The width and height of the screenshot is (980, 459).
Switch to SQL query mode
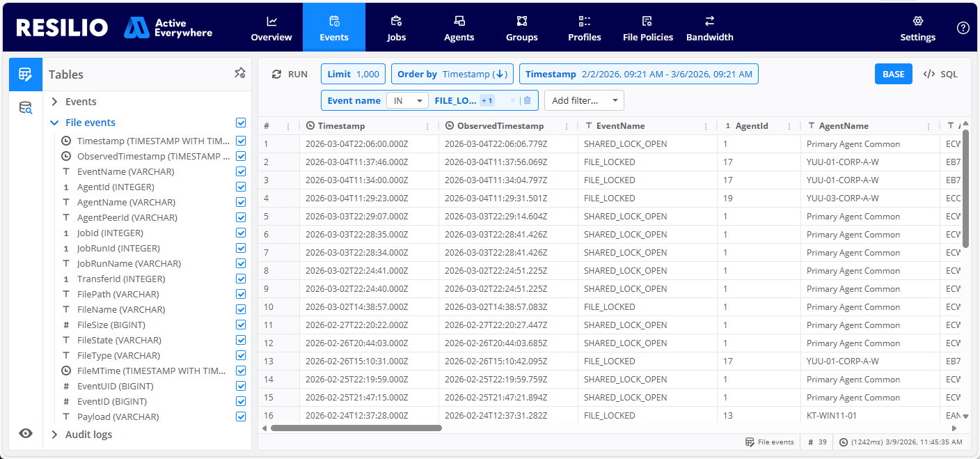coord(940,74)
